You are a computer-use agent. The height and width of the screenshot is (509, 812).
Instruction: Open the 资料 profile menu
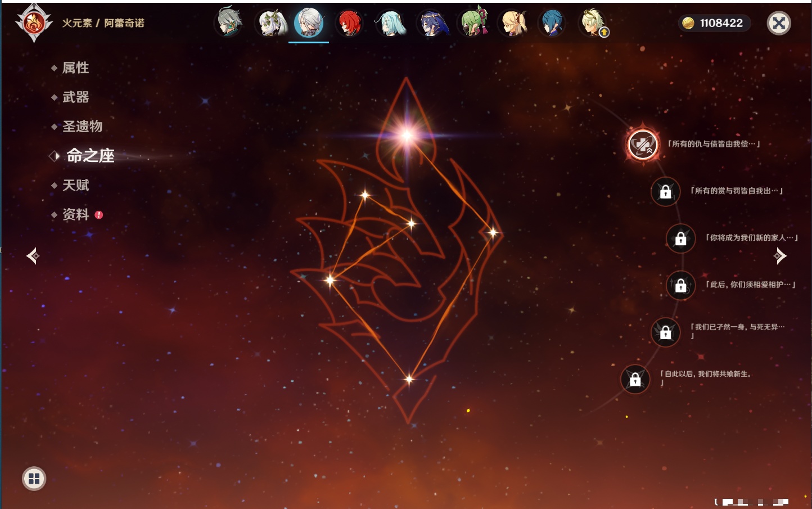75,214
